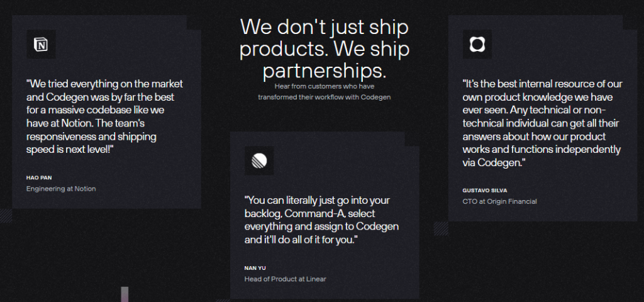Click the Notion logo icon

click(x=41, y=44)
